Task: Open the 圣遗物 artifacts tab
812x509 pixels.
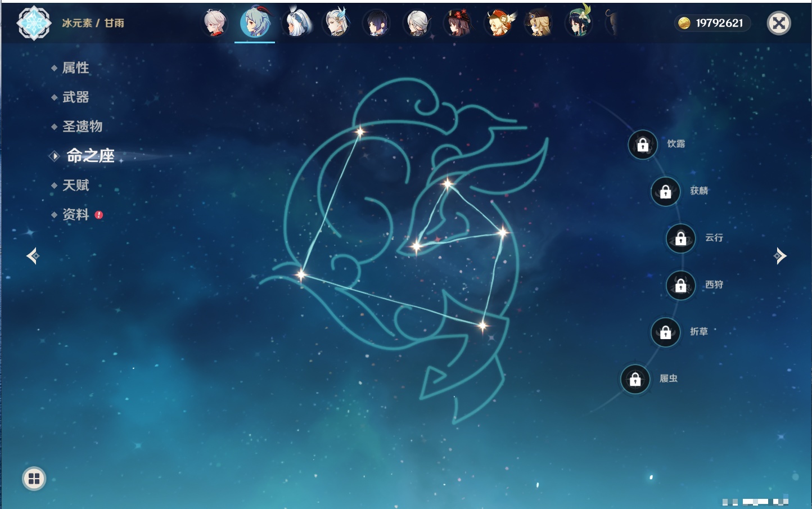Action: [x=82, y=127]
